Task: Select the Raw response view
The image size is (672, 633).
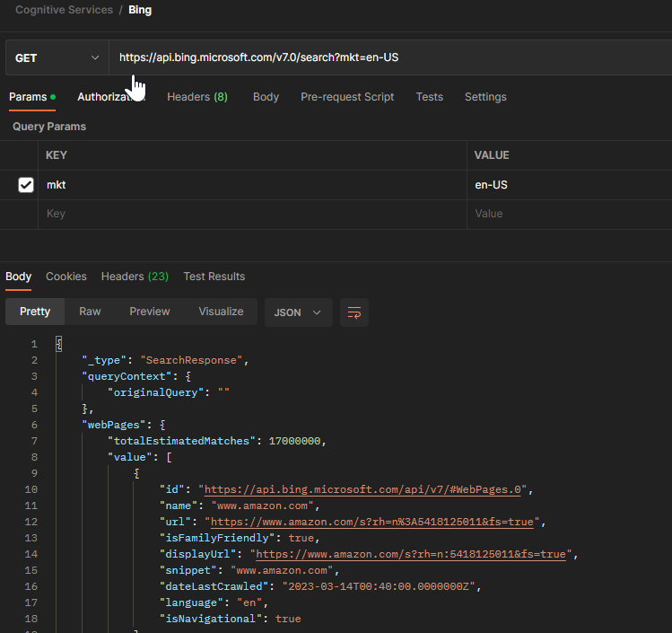Action: coord(90,312)
